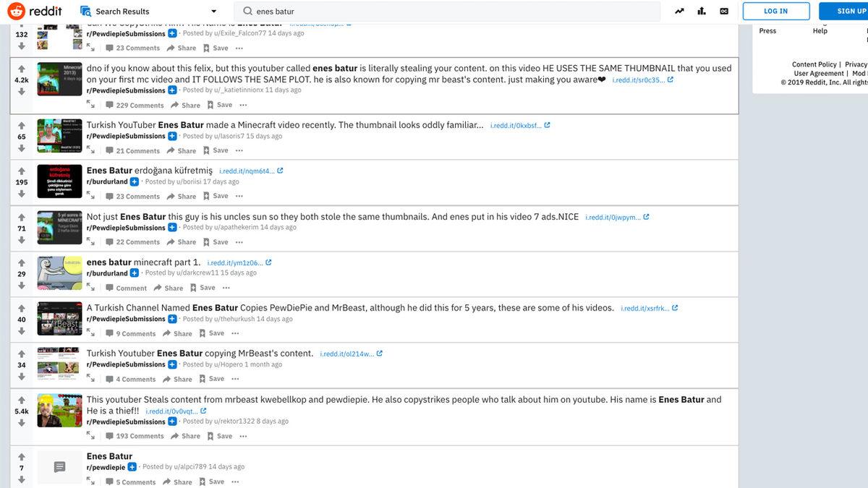The height and width of the screenshot is (488, 868).
Task: Open the User Agreement link
Action: tap(818, 73)
